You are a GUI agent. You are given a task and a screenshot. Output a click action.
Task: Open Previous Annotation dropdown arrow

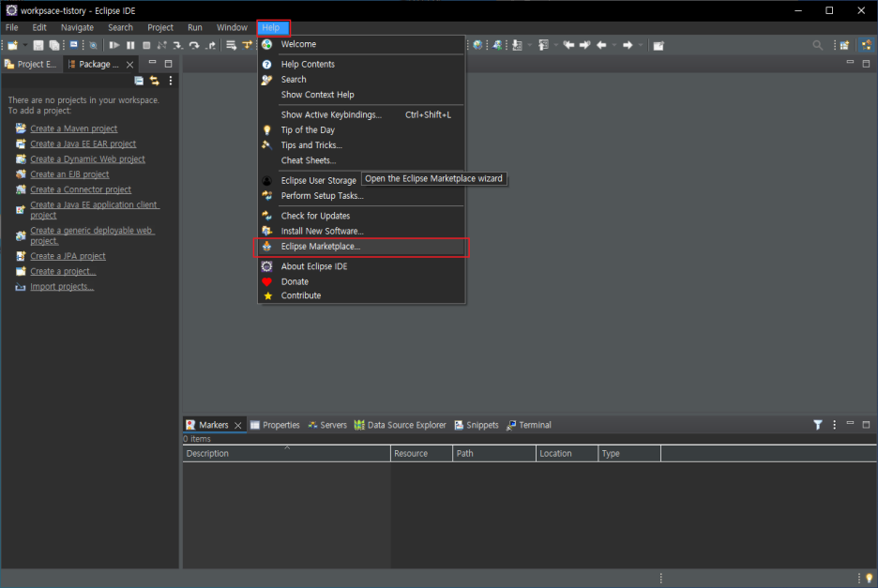coord(556,45)
